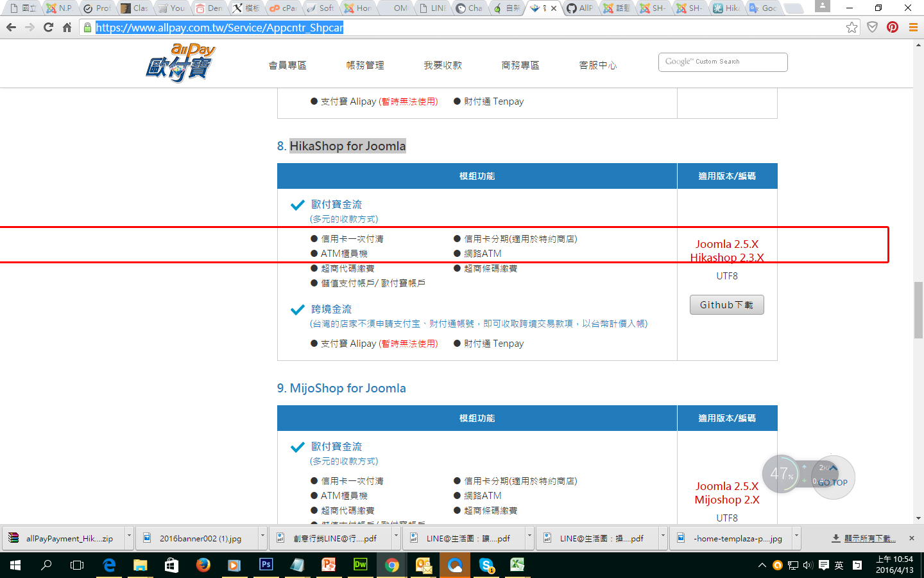Open the shield extension icon
924x578 pixels.
(872, 27)
